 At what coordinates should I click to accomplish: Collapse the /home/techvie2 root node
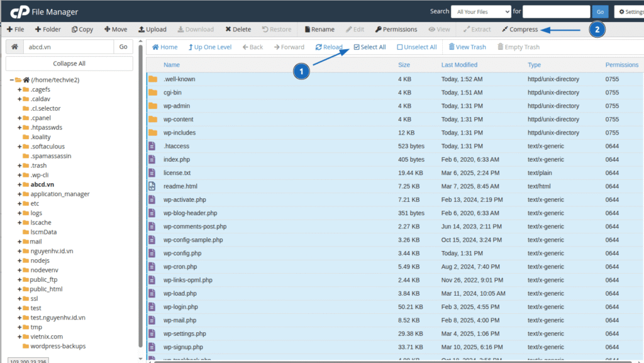(11, 80)
